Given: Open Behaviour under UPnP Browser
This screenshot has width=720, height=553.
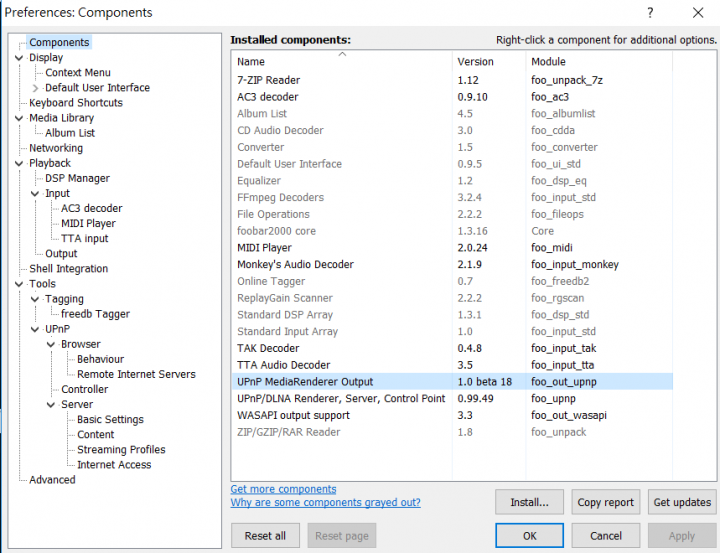Looking at the screenshot, I should (101, 360).
